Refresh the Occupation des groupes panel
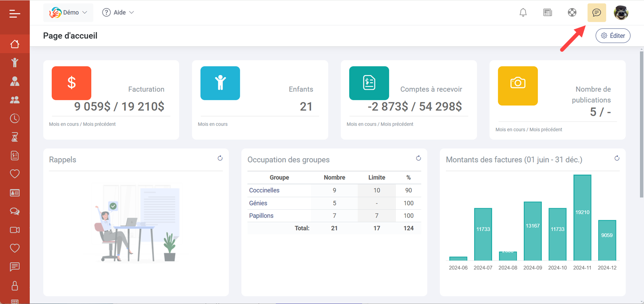Viewport: 644px width, 304px height. point(418,158)
